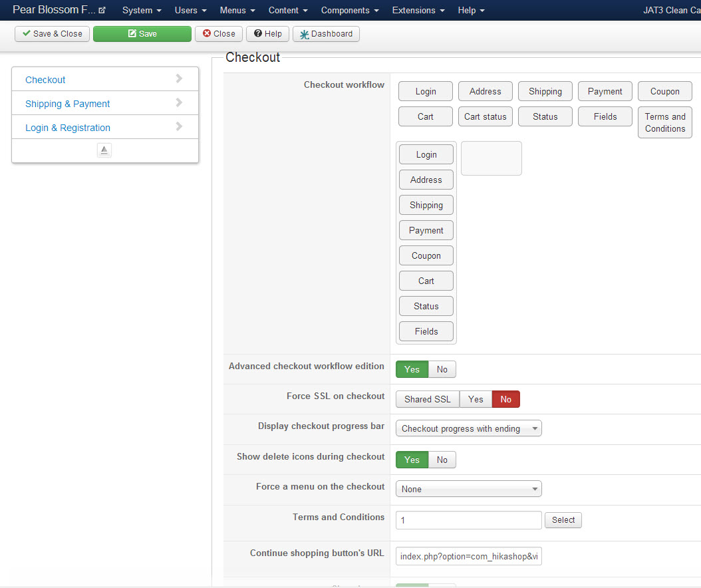Open the System menu
Image resolution: width=701 pixels, height=588 pixels.
[x=142, y=10]
